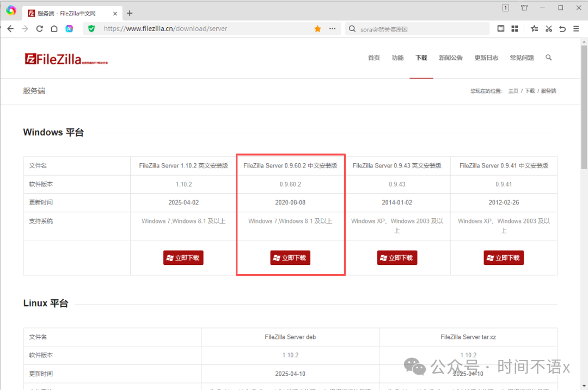Screen dimensions: 588x390
Task: Reload the page with the refresh icon
Action: click(39, 29)
